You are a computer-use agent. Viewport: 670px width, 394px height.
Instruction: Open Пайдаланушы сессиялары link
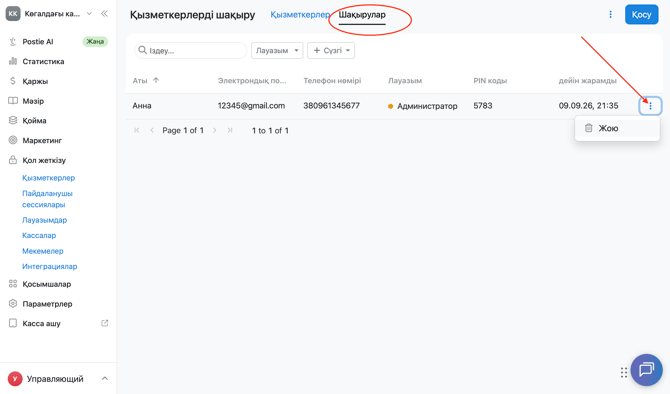(47, 199)
